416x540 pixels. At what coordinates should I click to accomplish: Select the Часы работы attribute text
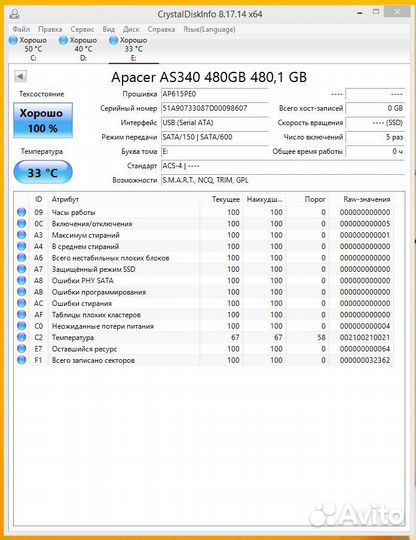pyautogui.click(x=73, y=212)
